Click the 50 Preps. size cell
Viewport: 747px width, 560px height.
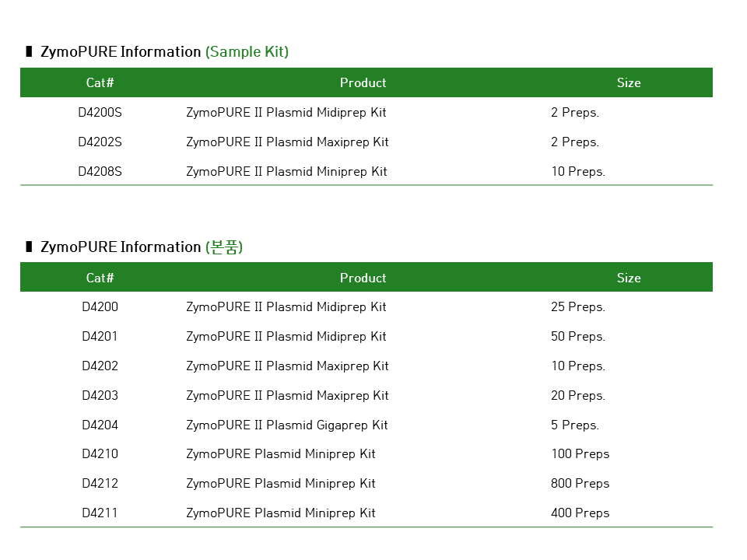[577, 337]
